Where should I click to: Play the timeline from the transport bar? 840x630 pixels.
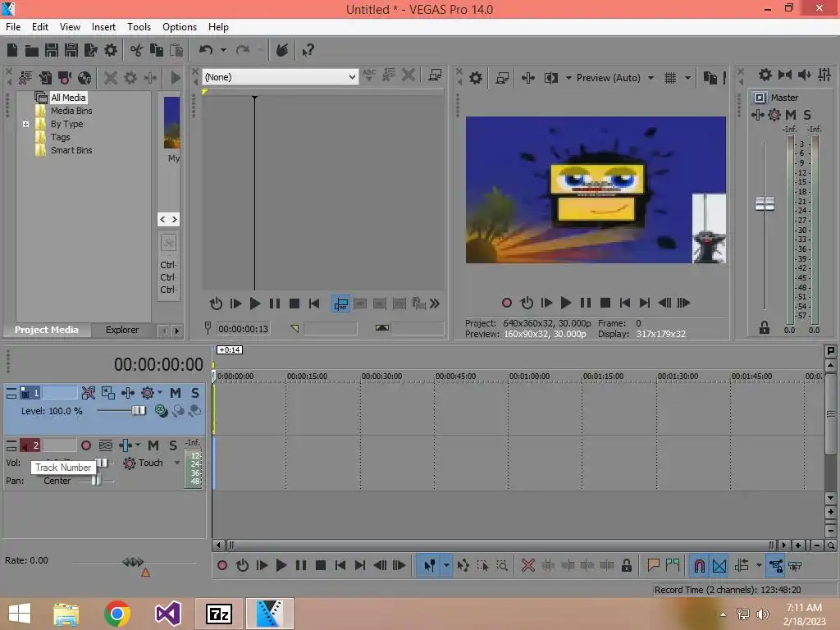tap(281, 565)
